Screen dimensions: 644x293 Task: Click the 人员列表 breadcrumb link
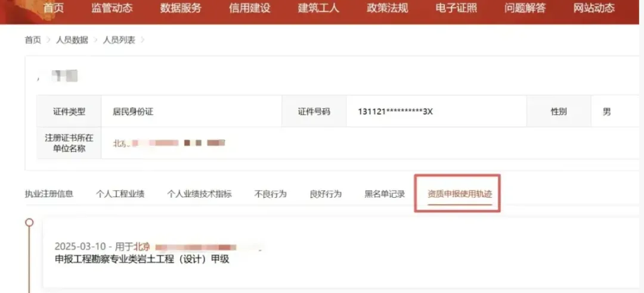pyautogui.click(x=119, y=40)
